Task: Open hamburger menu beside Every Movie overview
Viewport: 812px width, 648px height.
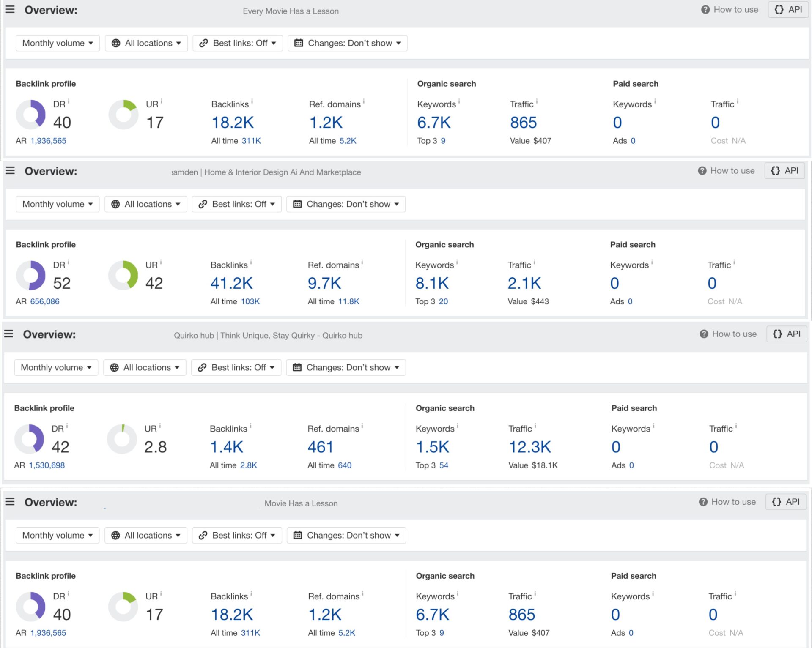Action: coord(10,9)
